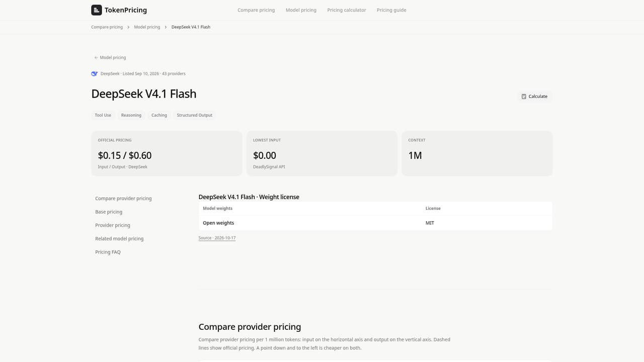644x362 pixels.
Task: Click the TokenPricing logo icon
Action: point(96,10)
